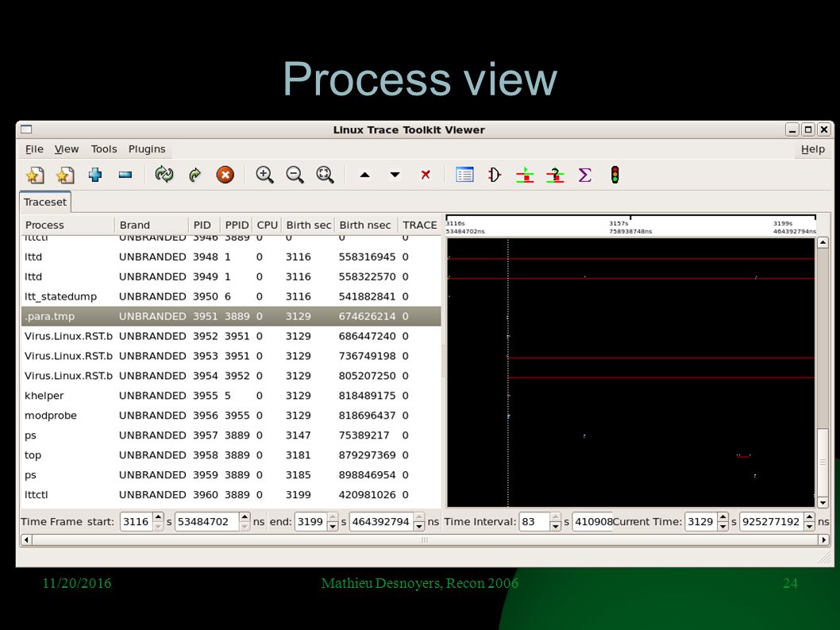Sort by the PID column header
This screenshot has width=840, height=630.
pyautogui.click(x=205, y=225)
